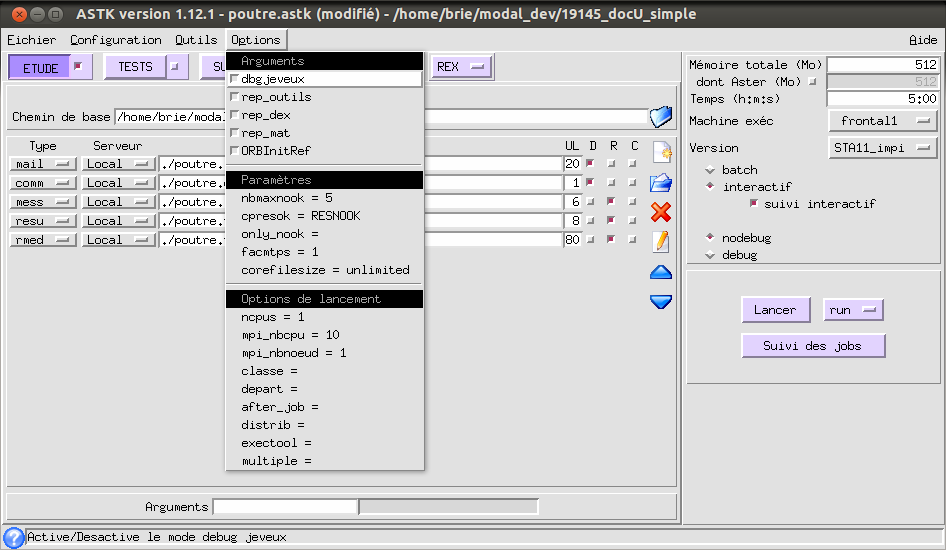Click the red X delete icon
The image size is (946, 550).
[x=661, y=212]
